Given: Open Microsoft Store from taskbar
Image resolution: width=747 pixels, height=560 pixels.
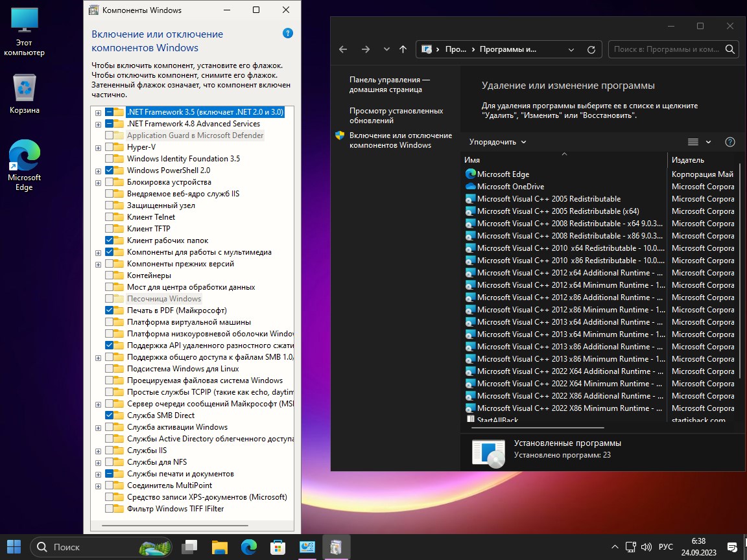Looking at the screenshot, I should (278, 547).
